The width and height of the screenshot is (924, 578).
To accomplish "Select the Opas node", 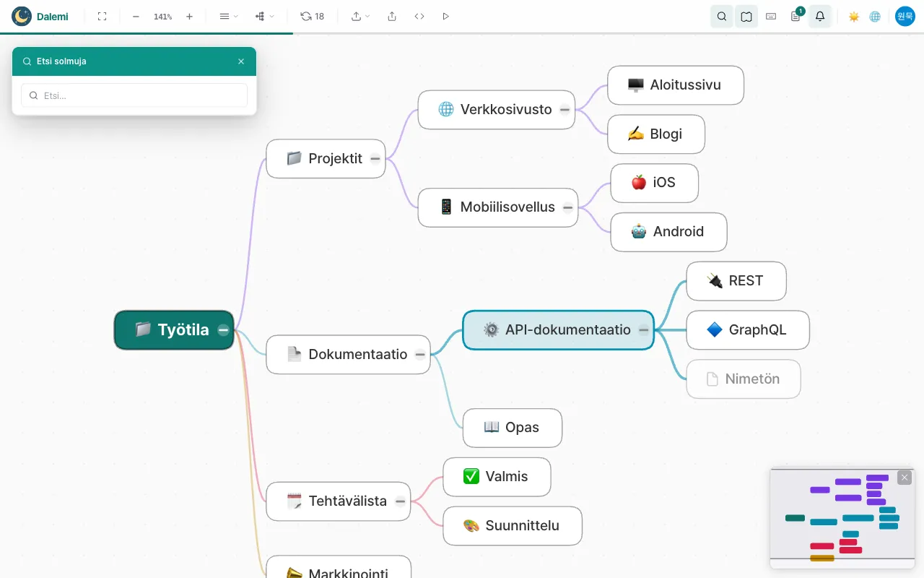I will (x=513, y=428).
